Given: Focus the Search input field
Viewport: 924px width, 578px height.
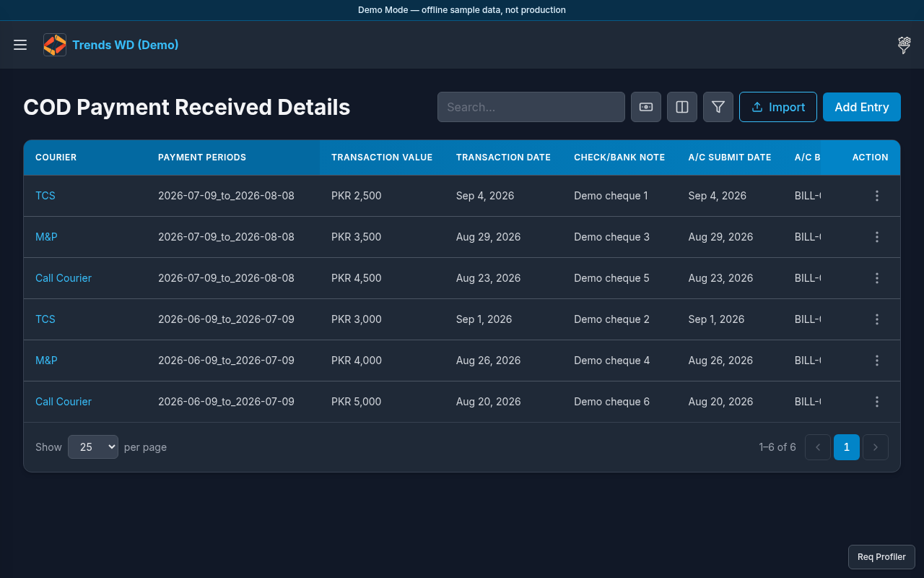Looking at the screenshot, I should coord(531,107).
